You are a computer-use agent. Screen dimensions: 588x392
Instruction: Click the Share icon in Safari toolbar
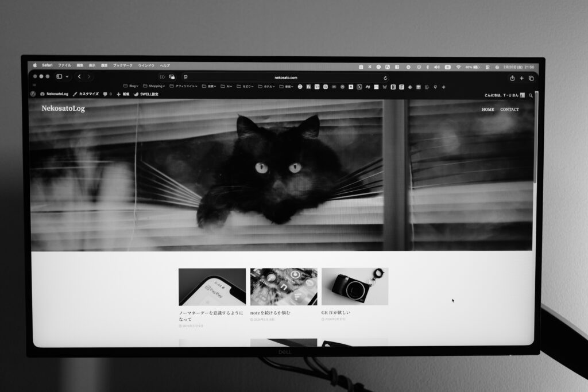tap(512, 78)
